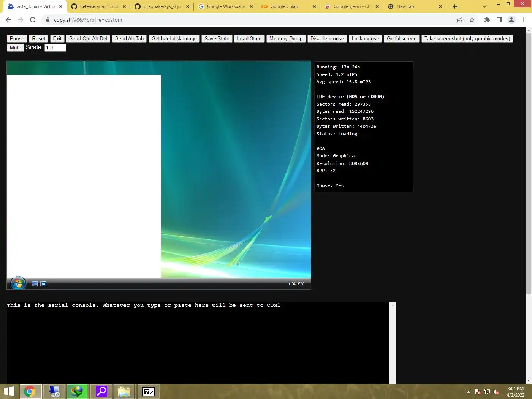532x399 pixels.
Task: View site information via lock icon
Action: (47, 20)
